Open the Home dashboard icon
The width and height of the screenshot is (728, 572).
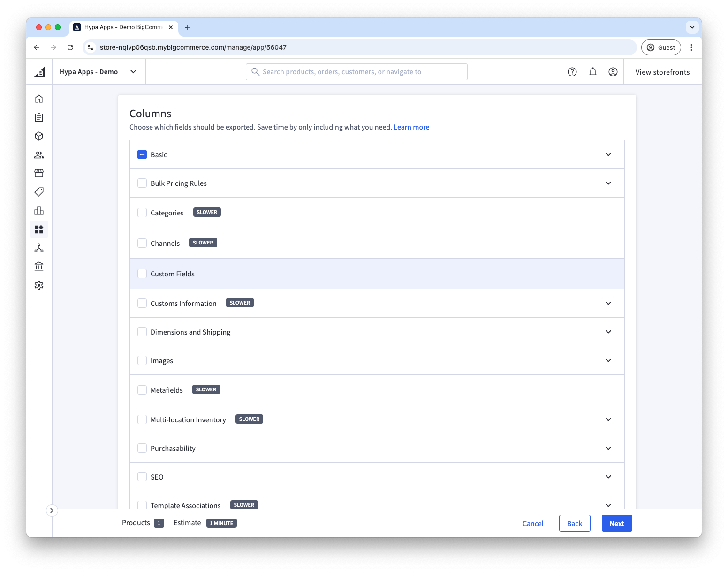click(x=39, y=99)
